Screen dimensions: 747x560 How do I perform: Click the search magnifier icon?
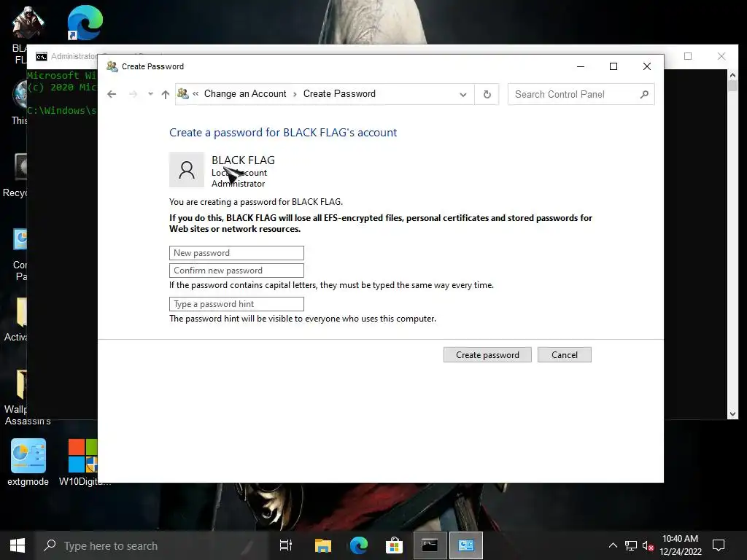644,94
